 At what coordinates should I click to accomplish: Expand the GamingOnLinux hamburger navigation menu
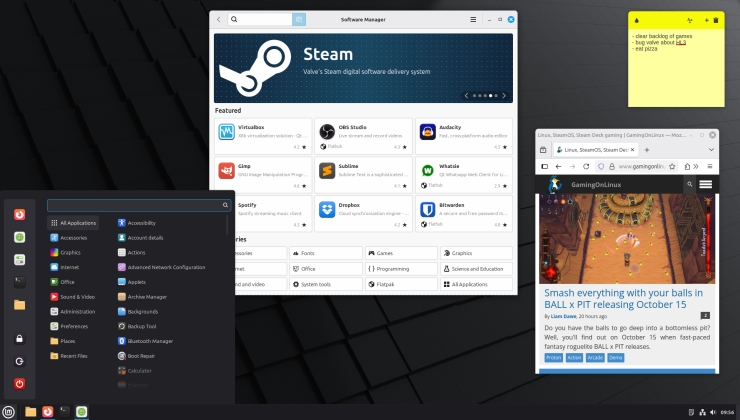(706, 185)
